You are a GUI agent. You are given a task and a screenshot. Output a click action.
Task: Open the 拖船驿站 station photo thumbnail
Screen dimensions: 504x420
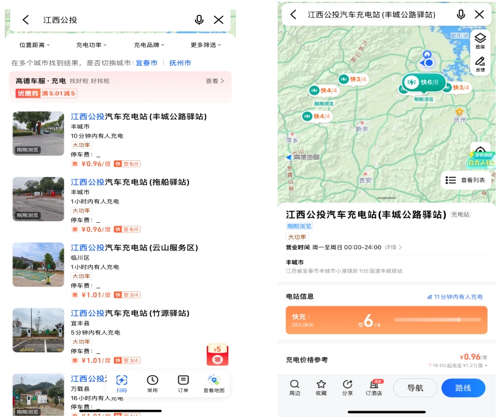[38, 199]
